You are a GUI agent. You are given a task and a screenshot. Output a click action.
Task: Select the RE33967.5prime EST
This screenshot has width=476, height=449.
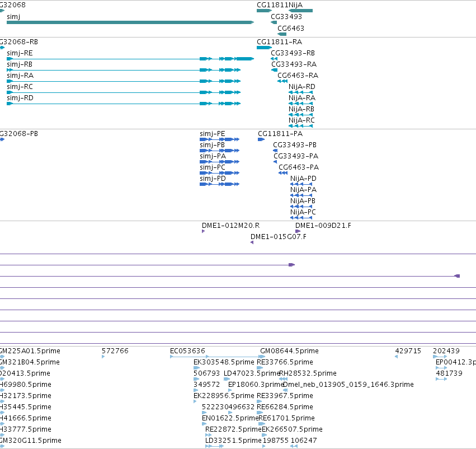pyautogui.click(x=259, y=401)
